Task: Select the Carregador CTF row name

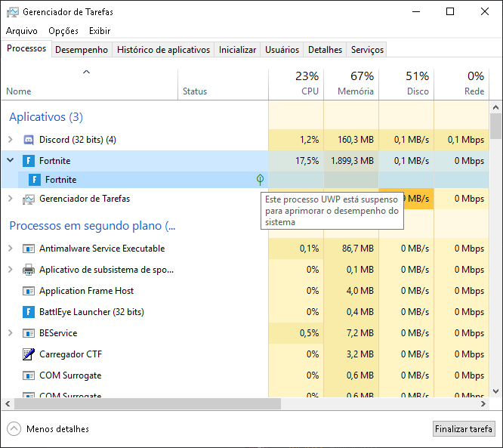Action: pyautogui.click(x=70, y=354)
